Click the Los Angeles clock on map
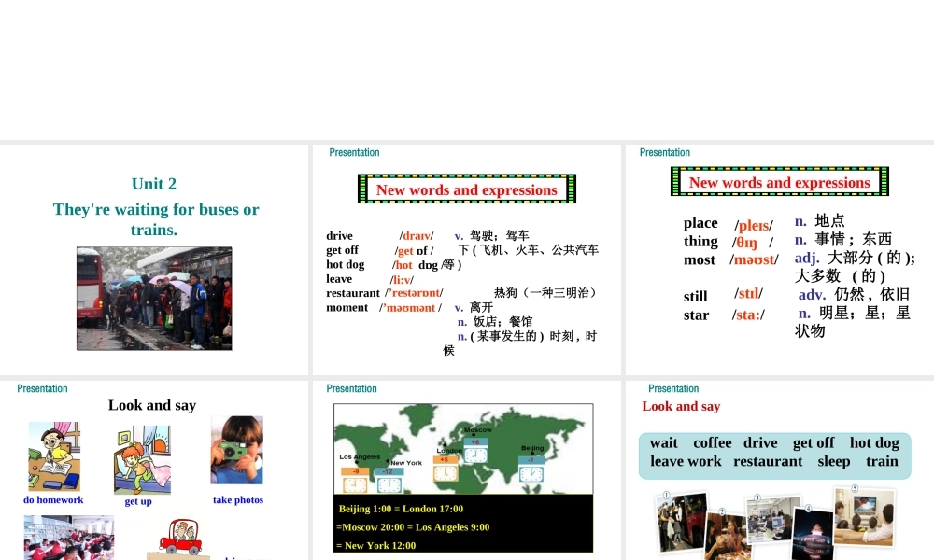The width and height of the screenshot is (934, 560). [x=355, y=481]
